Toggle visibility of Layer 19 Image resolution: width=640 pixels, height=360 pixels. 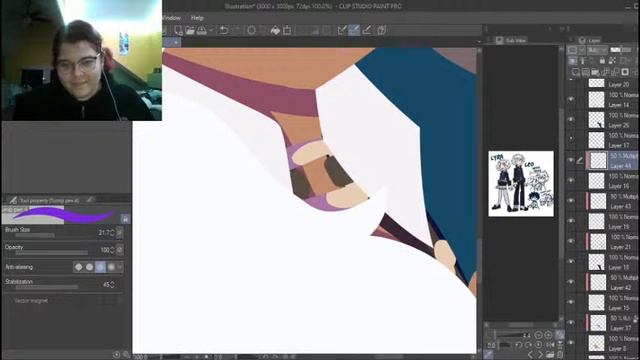[571, 221]
